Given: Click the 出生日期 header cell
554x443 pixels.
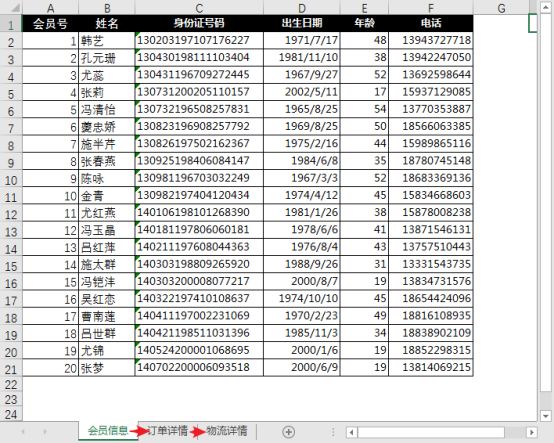Looking at the screenshot, I should pyautogui.click(x=301, y=23).
